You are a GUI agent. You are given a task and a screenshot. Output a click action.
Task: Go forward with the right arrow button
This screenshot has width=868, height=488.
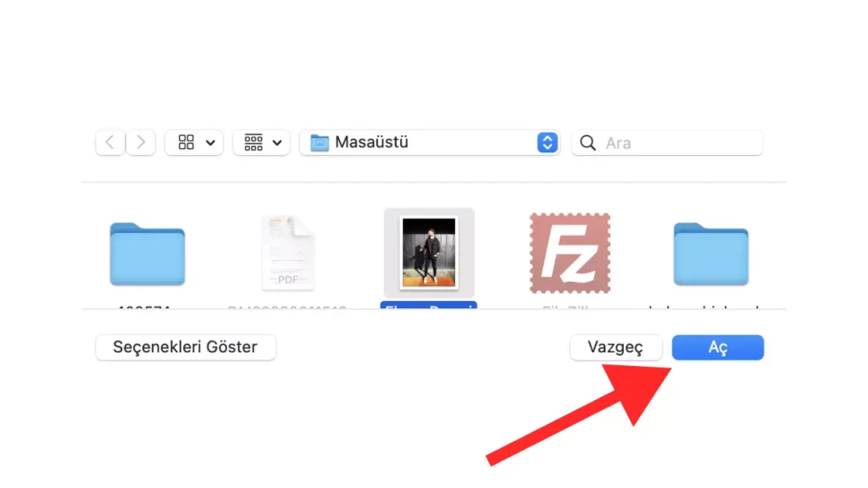point(141,142)
